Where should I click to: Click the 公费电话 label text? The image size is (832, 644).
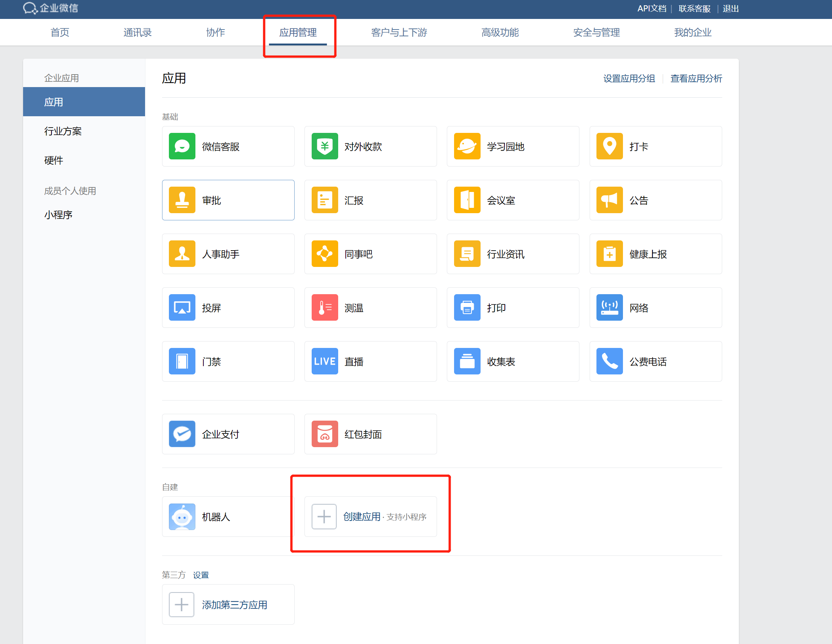[x=648, y=362]
